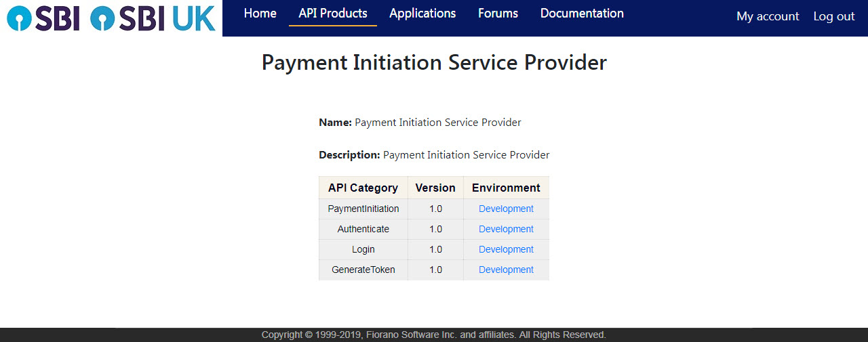Open the Forums menu item

tap(498, 14)
